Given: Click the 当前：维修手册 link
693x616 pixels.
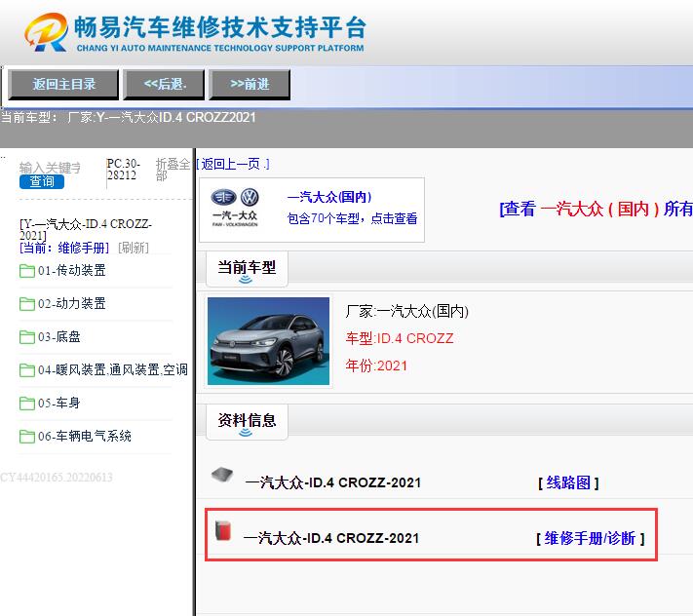Looking at the screenshot, I should pyautogui.click(x=64, y=248).
